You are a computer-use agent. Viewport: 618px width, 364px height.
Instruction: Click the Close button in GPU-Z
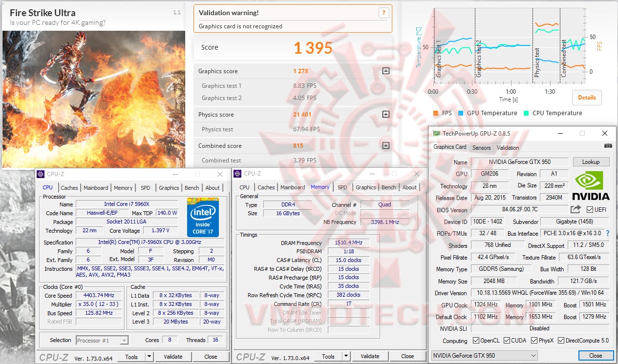pos(596,356)
